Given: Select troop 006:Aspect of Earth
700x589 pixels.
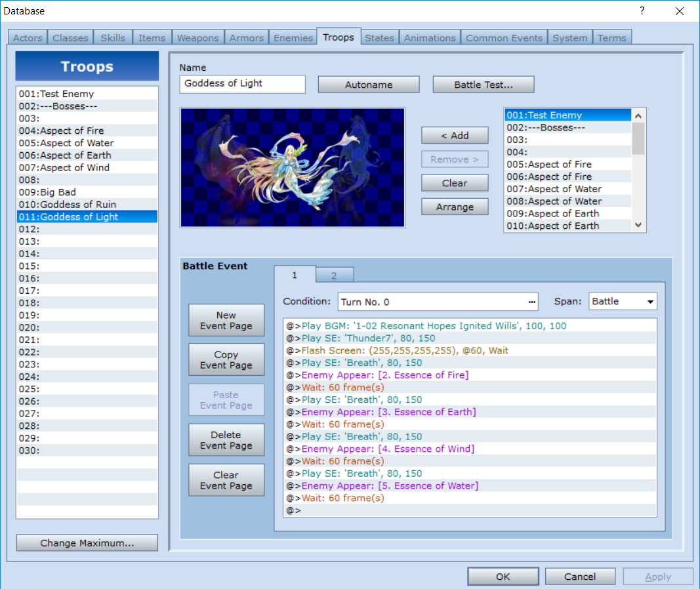Looking at the screenshot, I should (87, 155).
